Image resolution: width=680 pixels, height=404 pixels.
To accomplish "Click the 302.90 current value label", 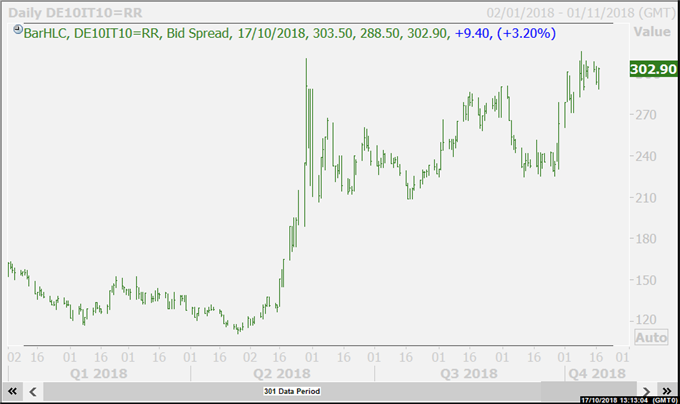I will click(x=653, y=69).
